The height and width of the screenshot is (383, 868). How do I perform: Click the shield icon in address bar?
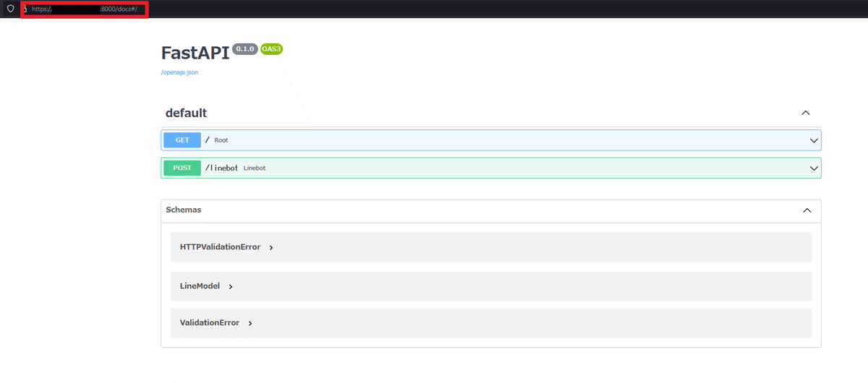tap(10, 9)
